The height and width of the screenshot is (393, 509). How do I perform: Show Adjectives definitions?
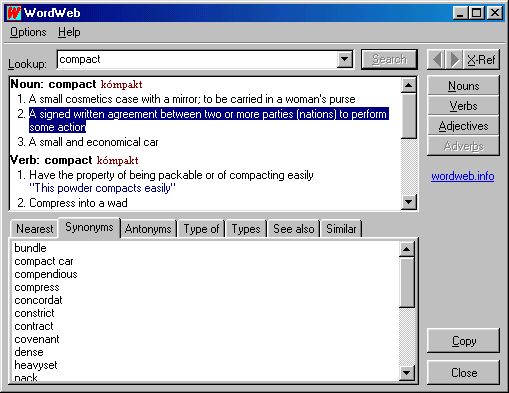point(463,126)
